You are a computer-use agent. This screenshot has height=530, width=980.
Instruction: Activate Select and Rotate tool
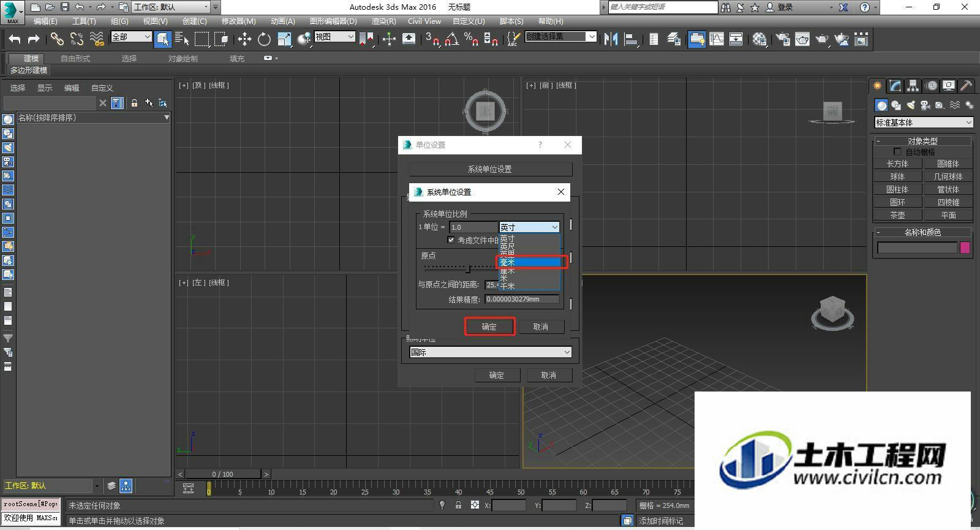(264, 39)
